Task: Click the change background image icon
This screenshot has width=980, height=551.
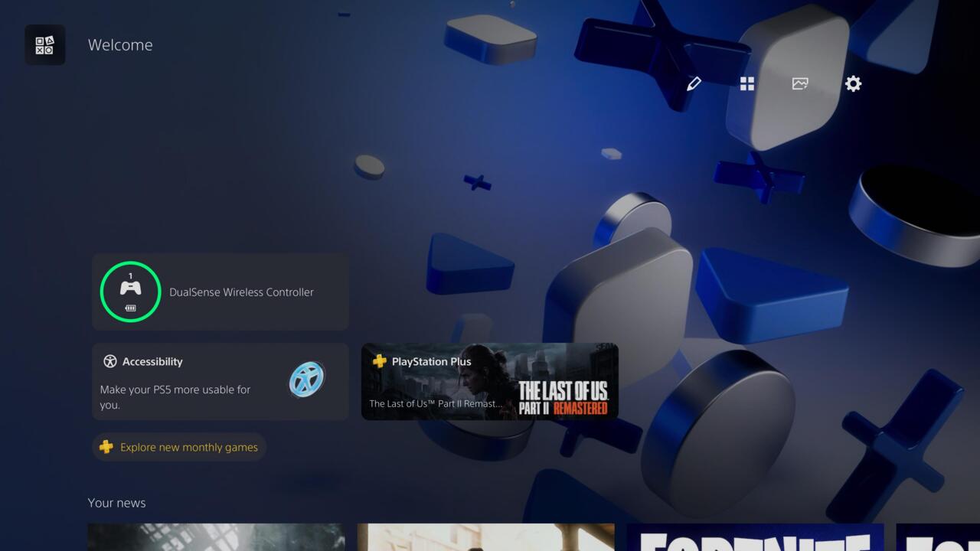Action: coord(800,84)
